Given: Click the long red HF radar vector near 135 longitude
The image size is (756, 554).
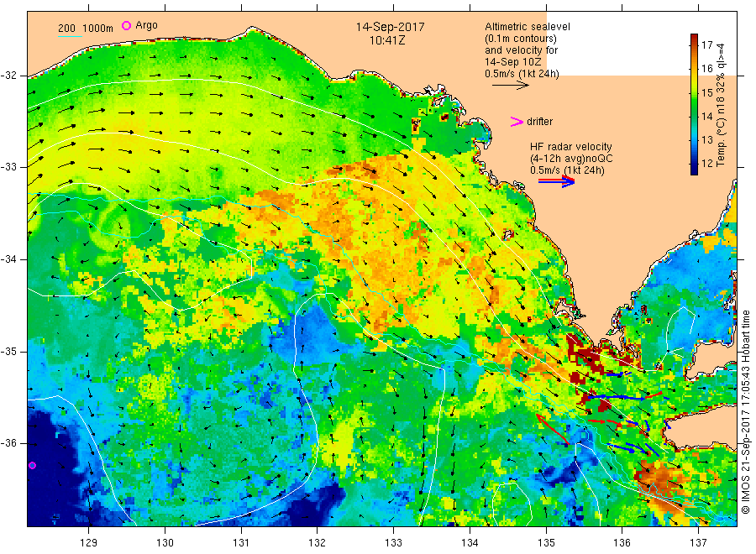Looking at the screenshot, I should point(553,429).
